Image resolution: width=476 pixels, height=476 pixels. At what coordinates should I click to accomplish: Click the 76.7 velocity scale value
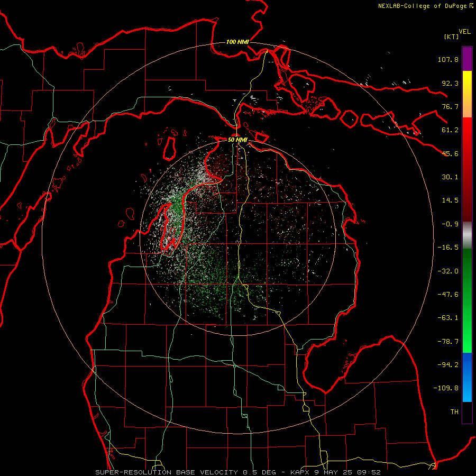point(450,106)
